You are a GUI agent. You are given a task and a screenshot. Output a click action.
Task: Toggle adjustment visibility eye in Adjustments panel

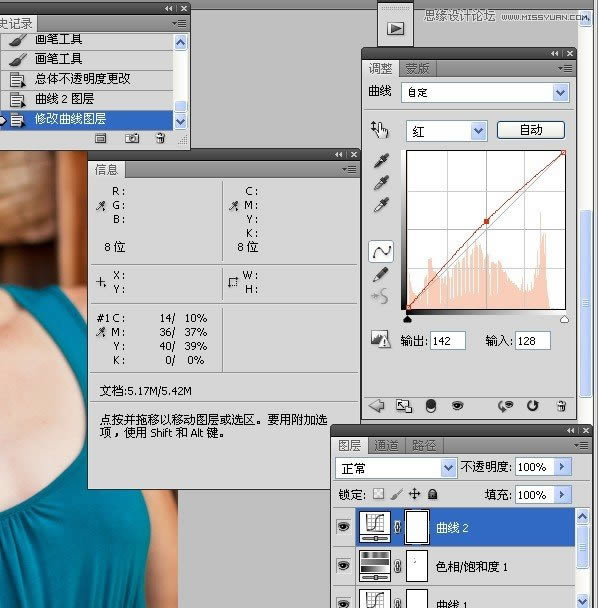click(458, 406)
